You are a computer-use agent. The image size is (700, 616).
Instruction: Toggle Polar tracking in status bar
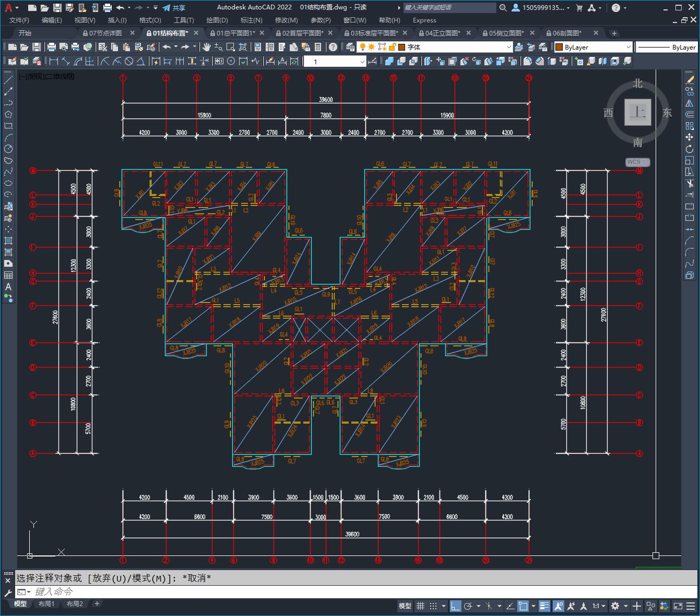tap(468, 606)
